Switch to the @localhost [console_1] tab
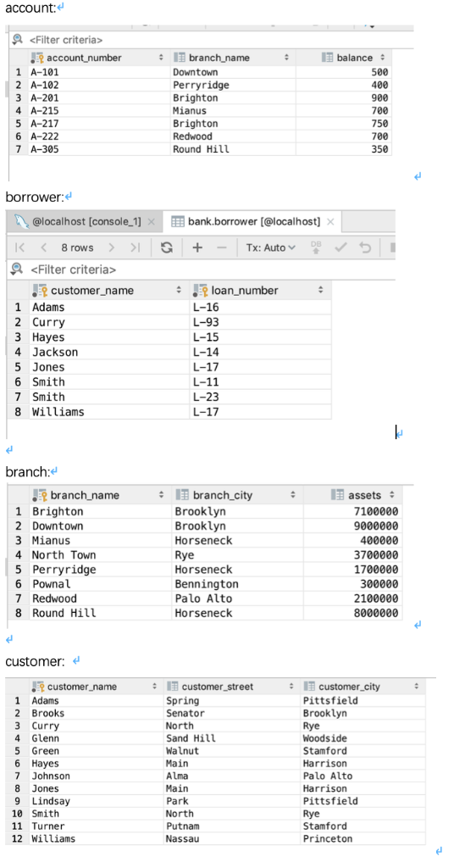The width and height of the screenshot is (465, 868). tap(86, 221)
